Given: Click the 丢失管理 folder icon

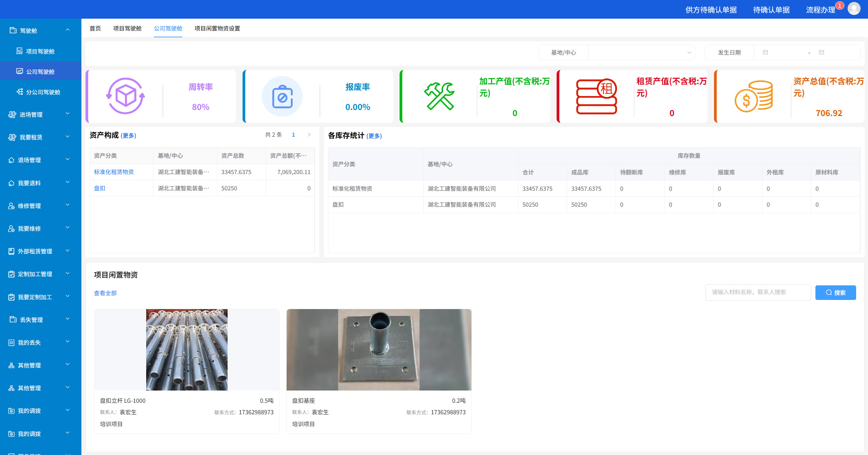Looking at the screenshot, I should coord(13,320).
